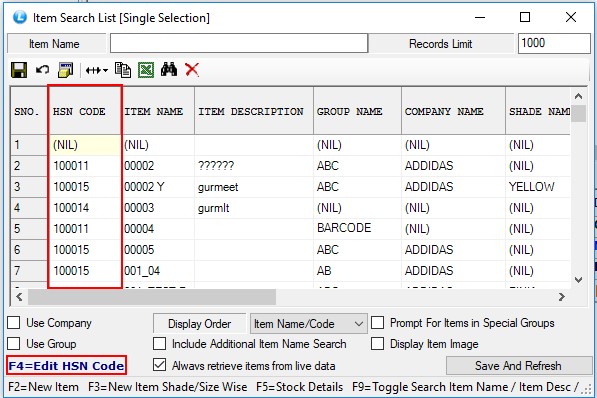Focus the Item Name search input field
This screenshot has width=597, height=398.
pos(239,43)
